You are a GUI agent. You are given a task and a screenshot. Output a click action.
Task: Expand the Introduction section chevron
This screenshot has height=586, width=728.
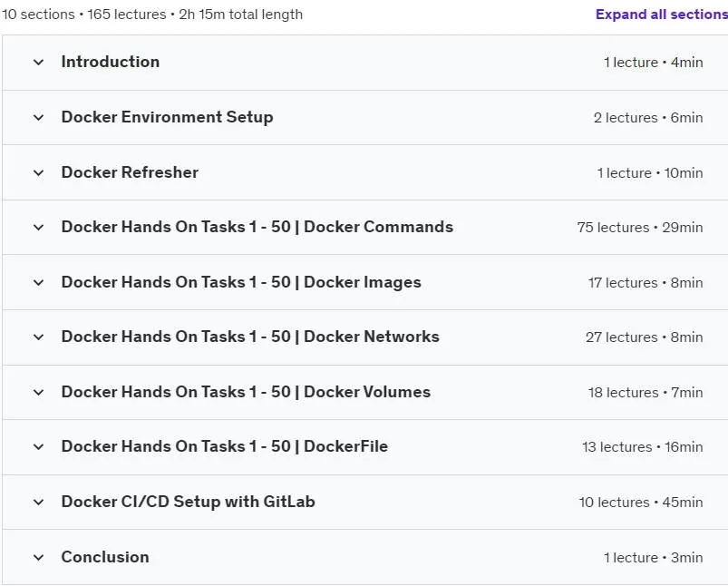39,63
